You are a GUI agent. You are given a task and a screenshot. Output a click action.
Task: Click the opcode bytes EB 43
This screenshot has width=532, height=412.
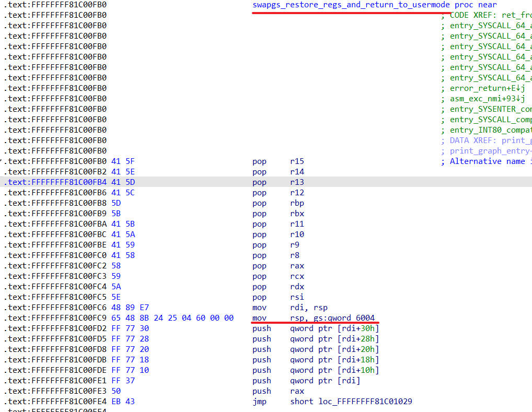pyautogui.click(x=123, y=402)
